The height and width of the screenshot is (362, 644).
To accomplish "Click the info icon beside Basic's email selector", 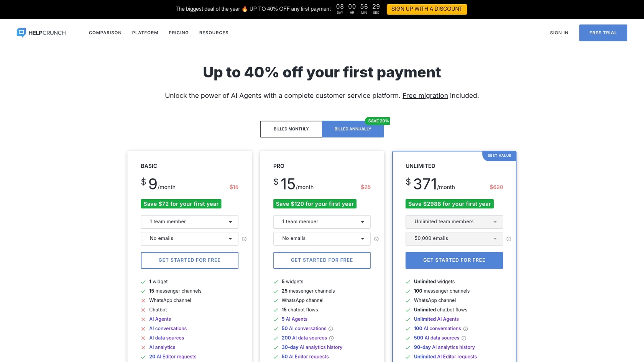I will (244, 239).
